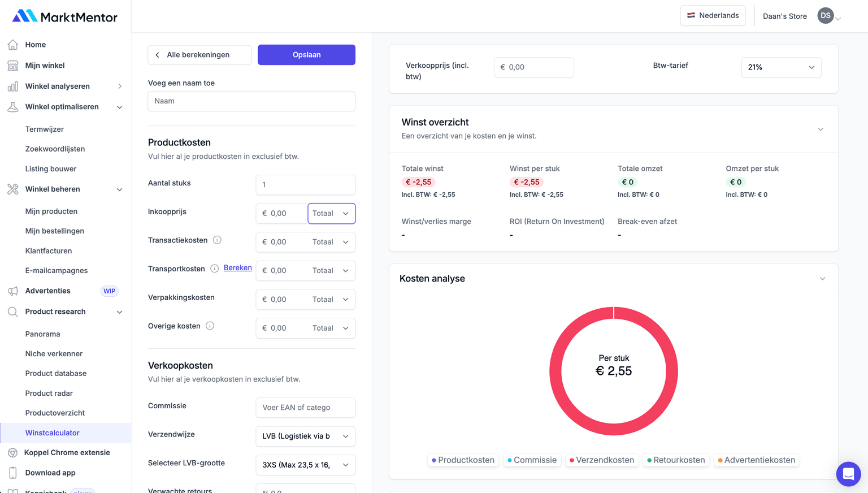Open the chat support bubble
Viewport: 868px width, 493px height.
coord(848,474)
